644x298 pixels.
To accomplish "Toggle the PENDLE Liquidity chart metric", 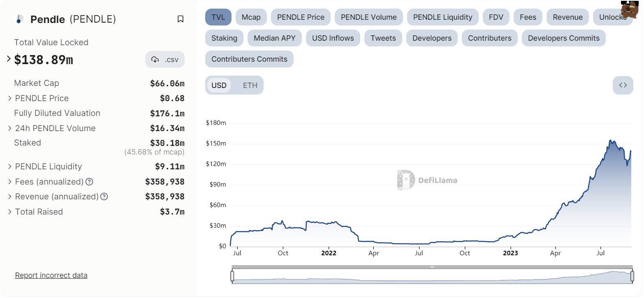I will 442,17.
